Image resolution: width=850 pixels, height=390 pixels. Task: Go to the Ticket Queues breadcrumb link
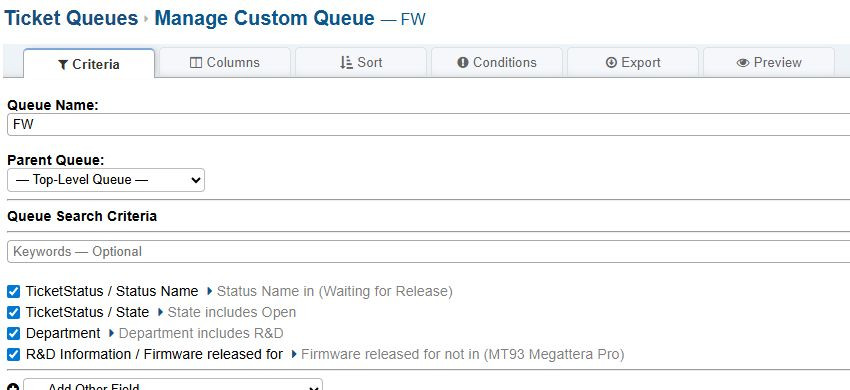tap(71, 18)
